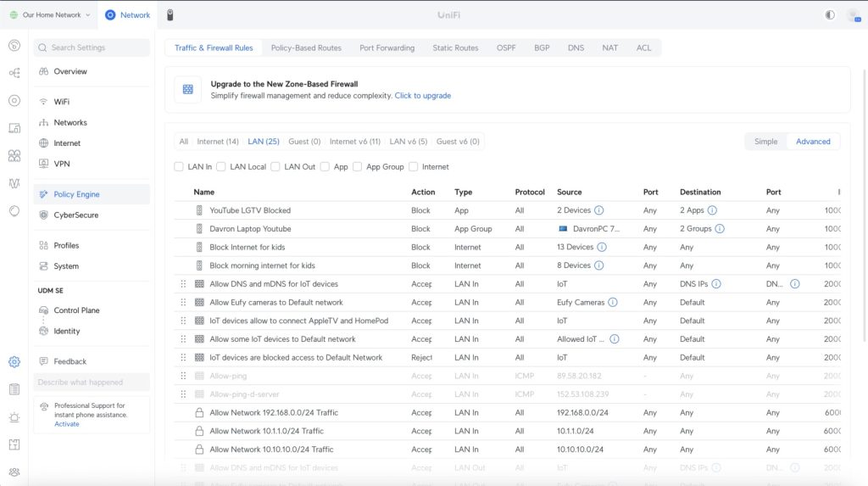Open the UniFi Devices icon in left rail

pos(14,100)
